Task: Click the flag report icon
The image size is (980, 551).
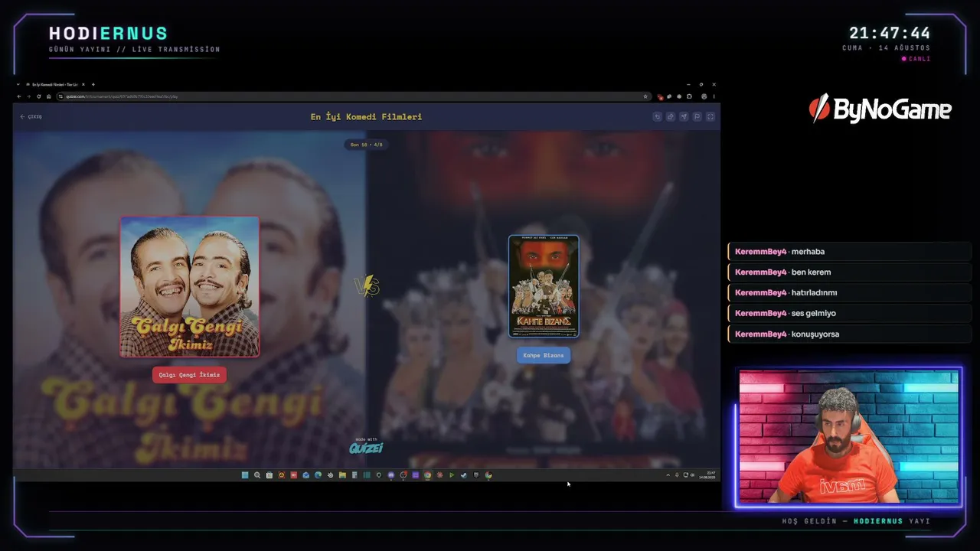Action: [697, 117]
